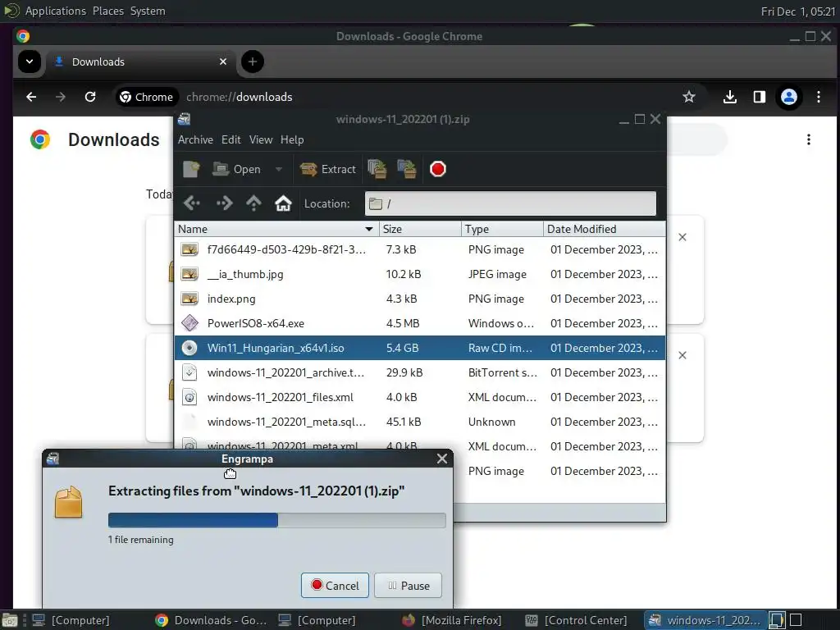Sort by the Type column header
This screenshot has width=840, height=630.
point(502,230)
